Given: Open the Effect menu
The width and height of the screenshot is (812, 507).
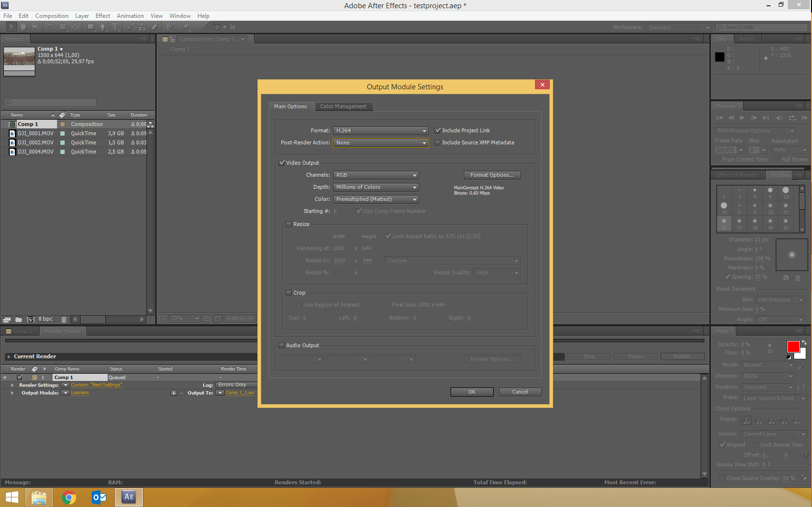Looking at the screenshot, I should [x=103, y=16].
